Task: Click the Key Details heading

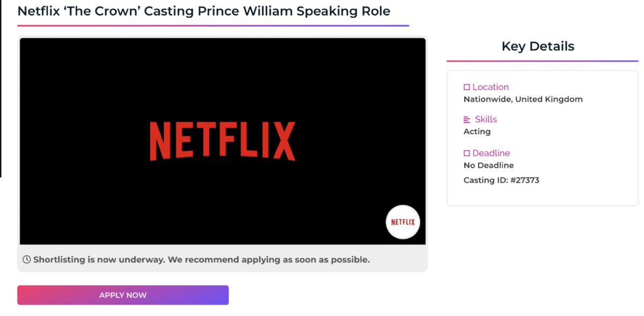Action: click(x=538, y=46)
